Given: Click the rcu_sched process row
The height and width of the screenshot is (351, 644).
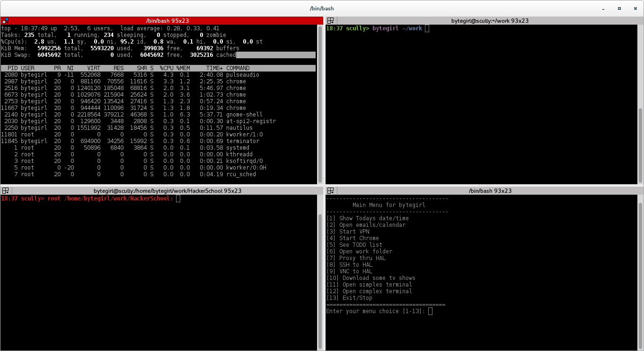Looking at the screenshot, I should (x=158, y=174).
